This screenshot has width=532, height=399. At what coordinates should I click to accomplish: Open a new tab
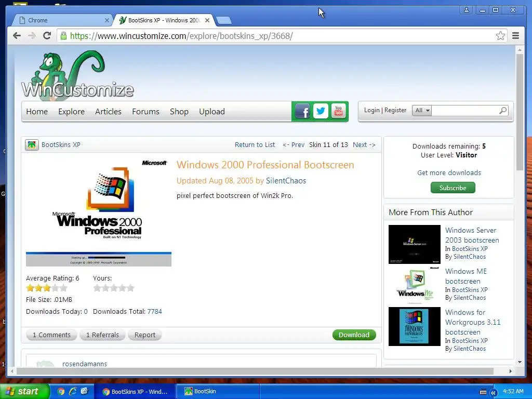coord(224,21)
